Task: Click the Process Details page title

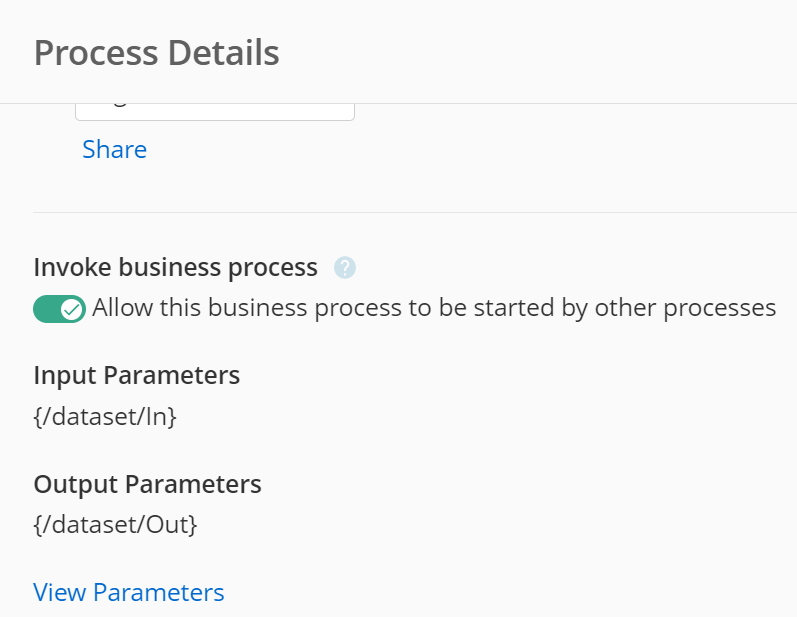Action: click(x=157, y=53)
